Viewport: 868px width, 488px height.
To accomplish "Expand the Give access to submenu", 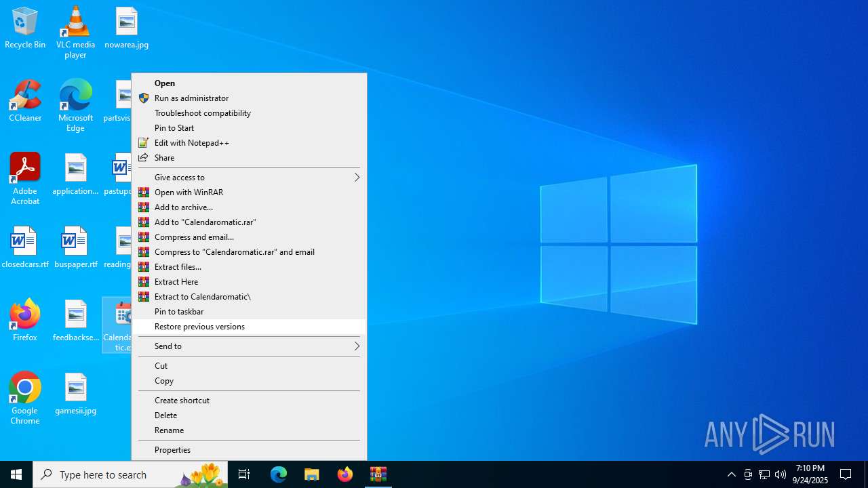I will [249, 178].
